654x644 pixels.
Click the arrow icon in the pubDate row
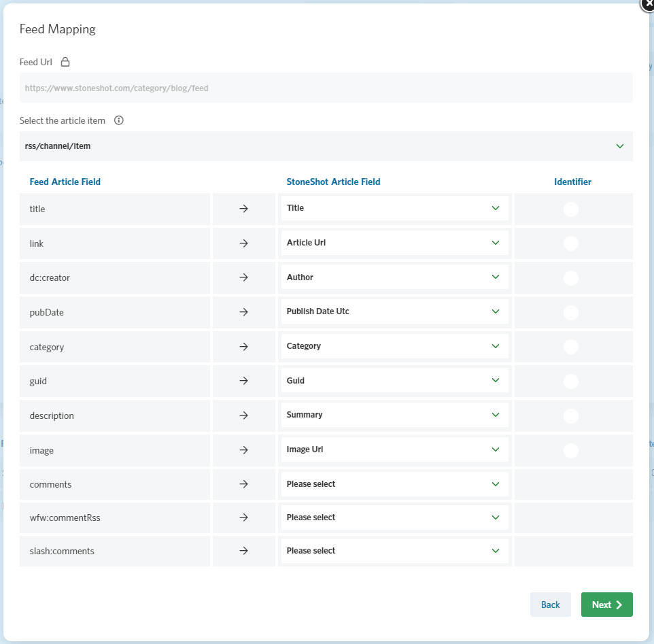coord(243,312)
